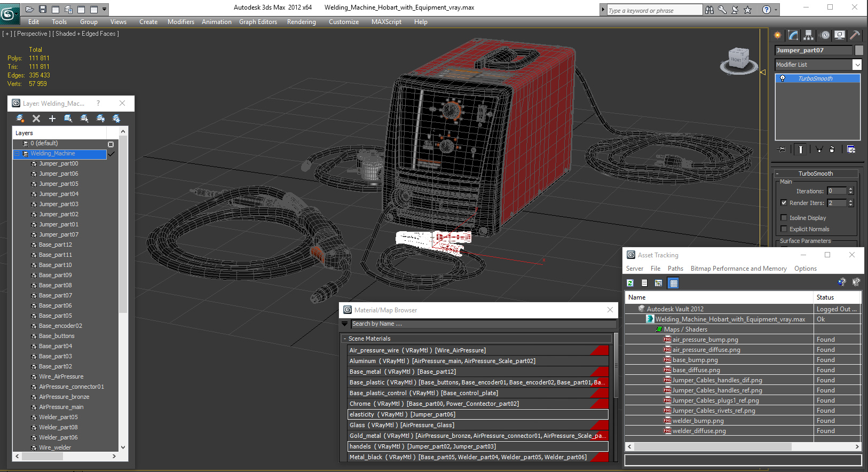Open the Paths menu in Asset Tracking

click(x=675, y=269)
